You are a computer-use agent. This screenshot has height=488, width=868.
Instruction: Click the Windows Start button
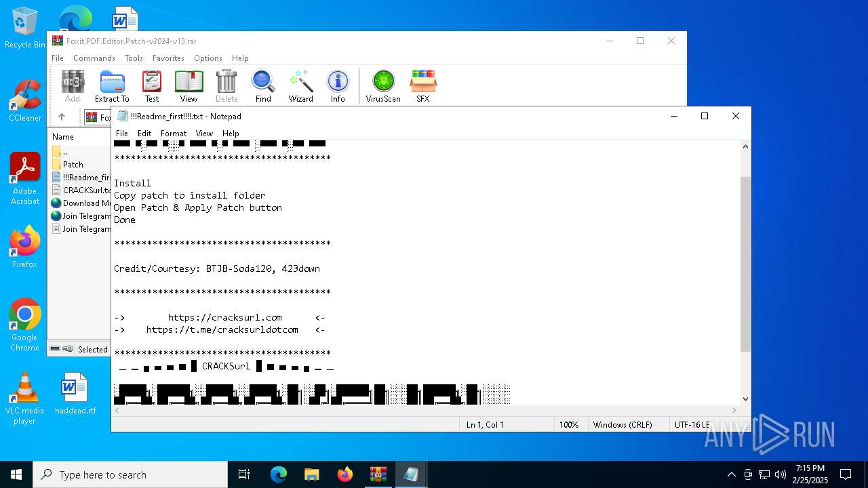pyautogui.click(x=16, y=474)
